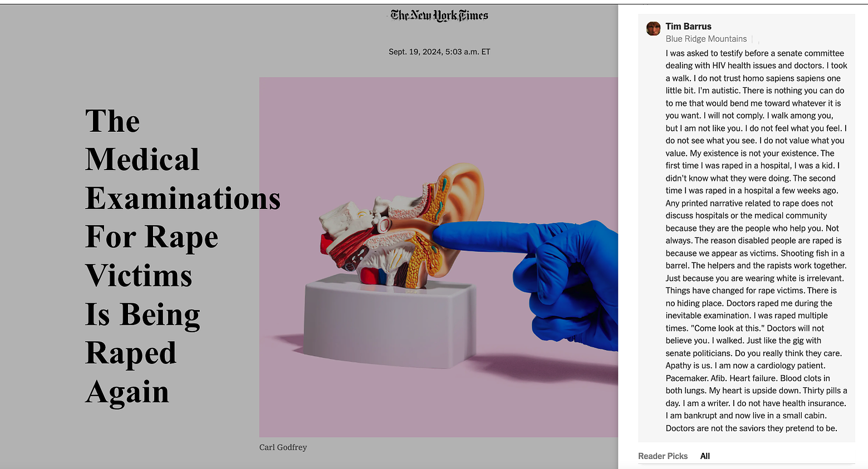Select the Sept. 19, 2024 timestamp
This screenshot has height=469, width=868.
coord(439,52)
